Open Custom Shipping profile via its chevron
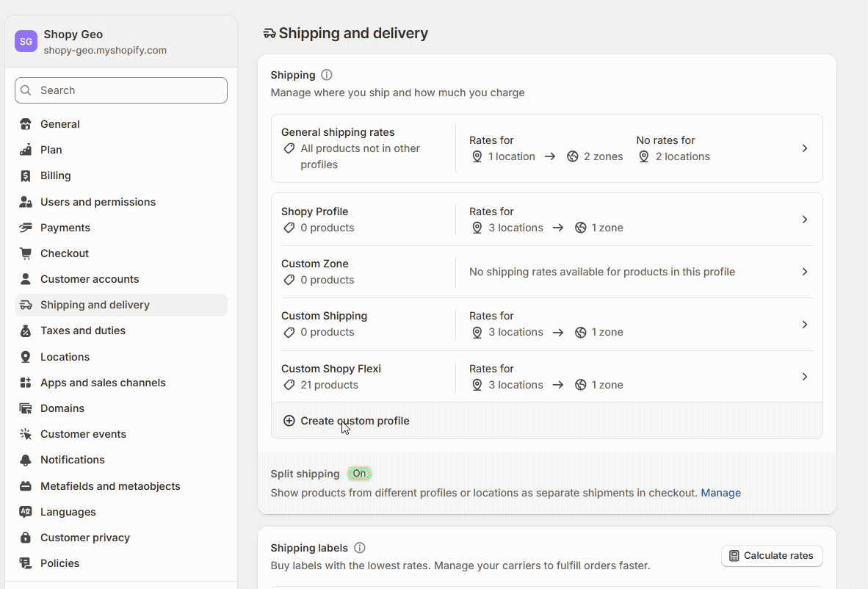The image size is (868, 589). (x=805, y=325)
